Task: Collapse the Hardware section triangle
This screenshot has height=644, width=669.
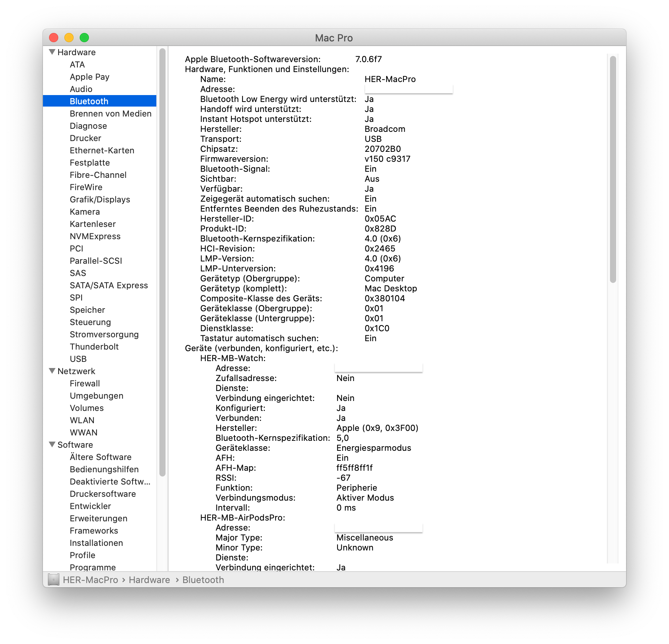Action: [x=52, y=52]
